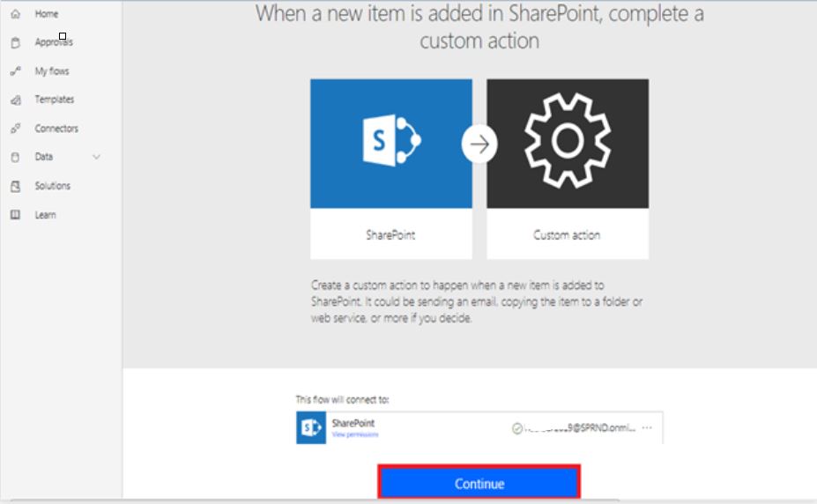Click the My flows icon
This screenshot has height=504, width=817.
(16, 71)
